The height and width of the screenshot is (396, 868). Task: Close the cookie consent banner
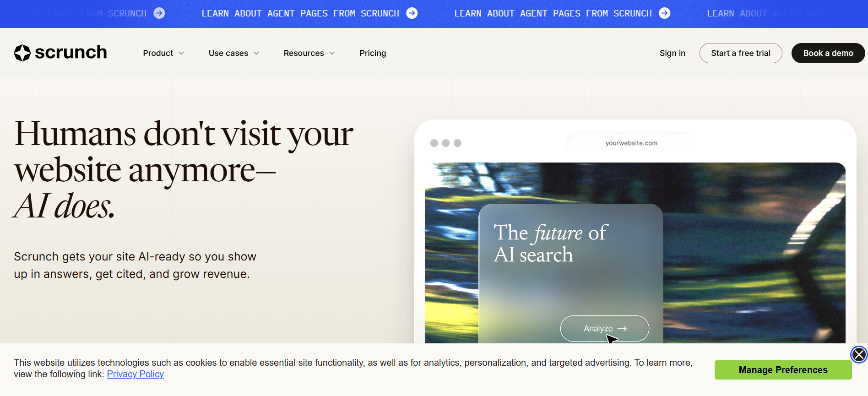(x=859, y=354)
